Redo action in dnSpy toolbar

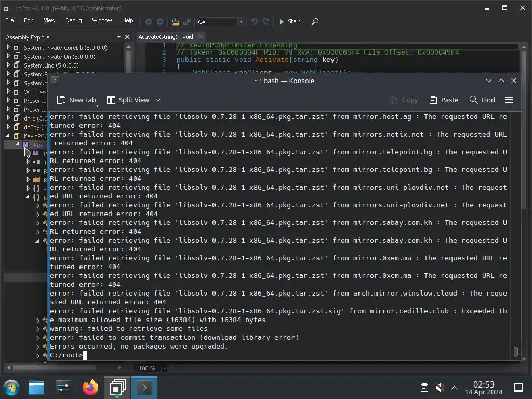tap(266, 22)
